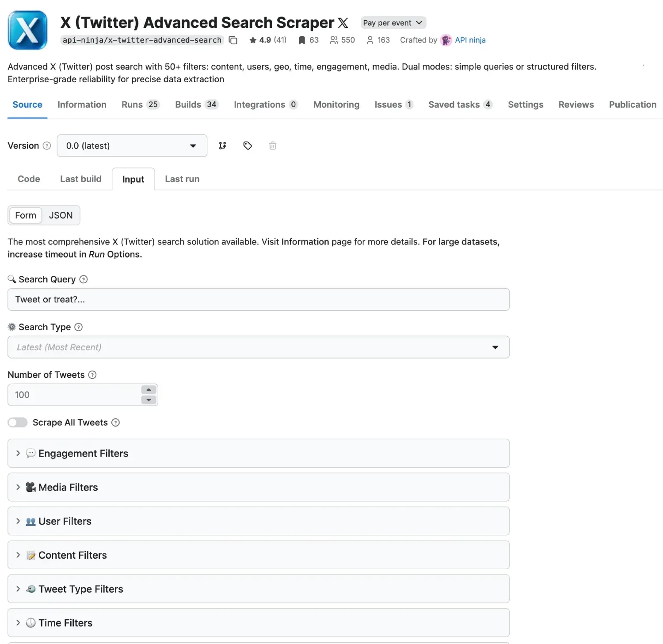Click the X Twitter Scraper app logo

pyautogui.click(x=27, y=30)
